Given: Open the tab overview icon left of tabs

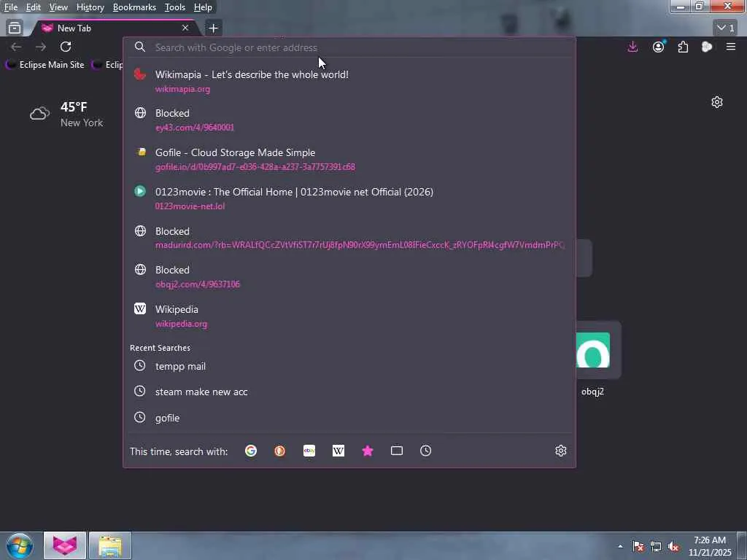Looking at the screenshot, I should [x=15, y=28].
